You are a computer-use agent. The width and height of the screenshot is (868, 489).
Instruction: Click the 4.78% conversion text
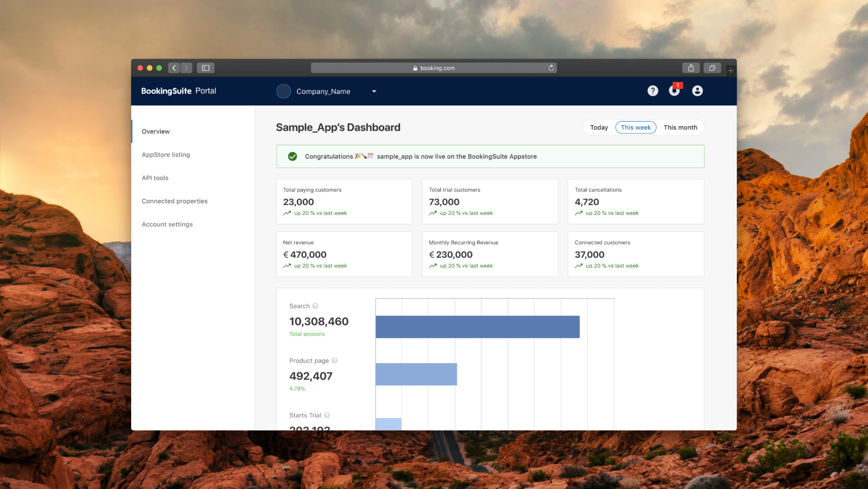tap(297, 389)
